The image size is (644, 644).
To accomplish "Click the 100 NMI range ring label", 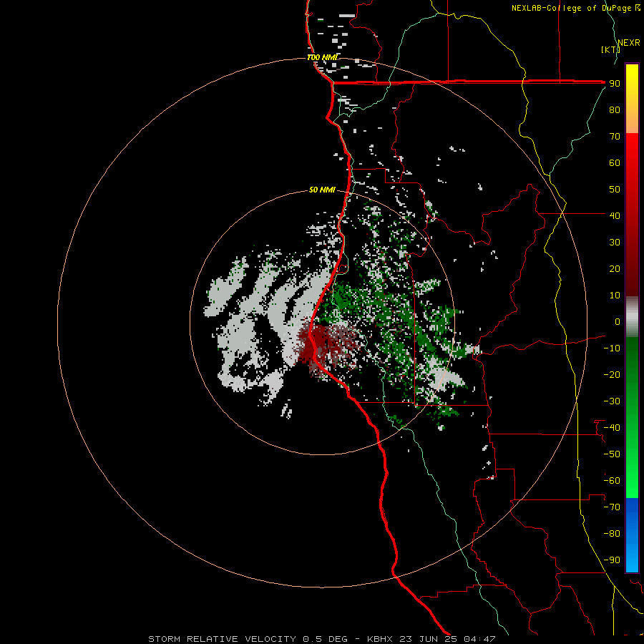I will pos(323,57).
